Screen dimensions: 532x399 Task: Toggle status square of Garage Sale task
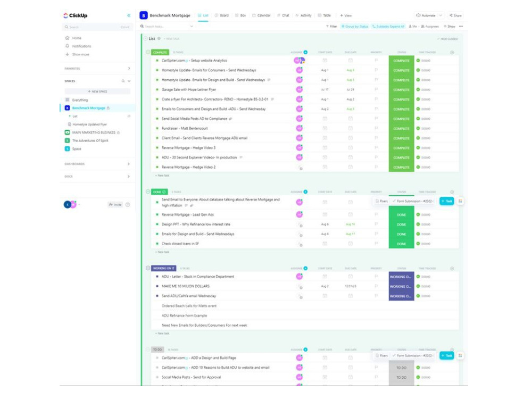157,89
